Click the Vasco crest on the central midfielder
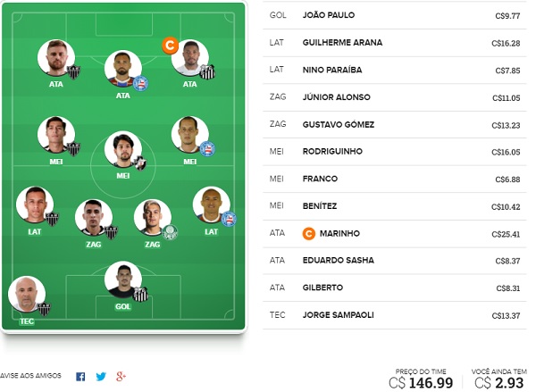 point(140,163)
